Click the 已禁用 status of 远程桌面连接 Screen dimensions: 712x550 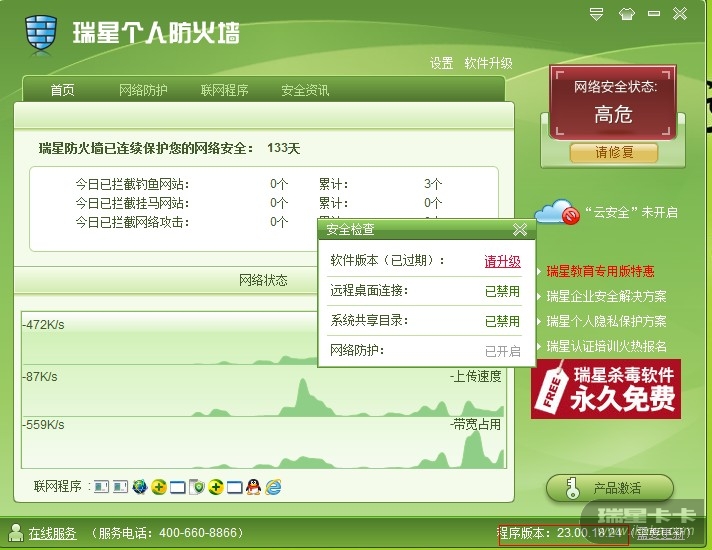point(502,291)
